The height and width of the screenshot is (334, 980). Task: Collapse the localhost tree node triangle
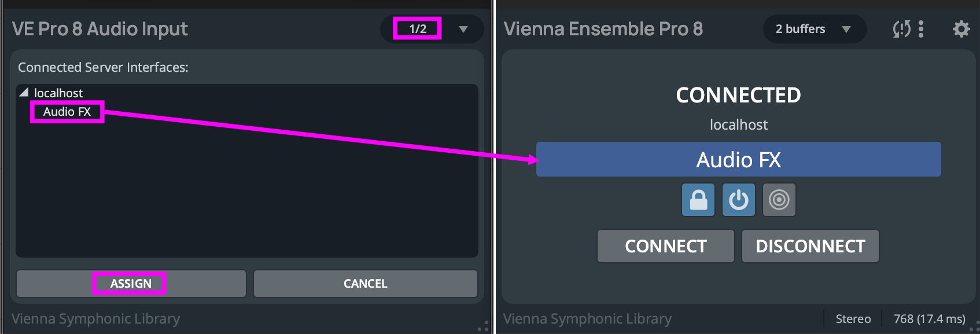(x=24, y=93)
